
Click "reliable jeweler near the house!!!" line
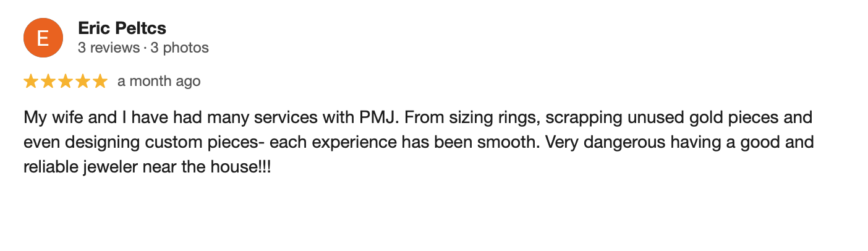click(147, 168)
